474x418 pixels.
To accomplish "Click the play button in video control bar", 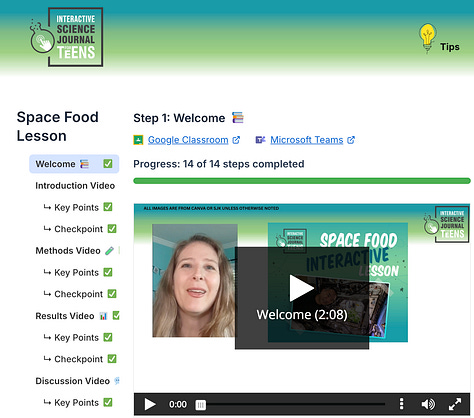I will tap(150, 404).
